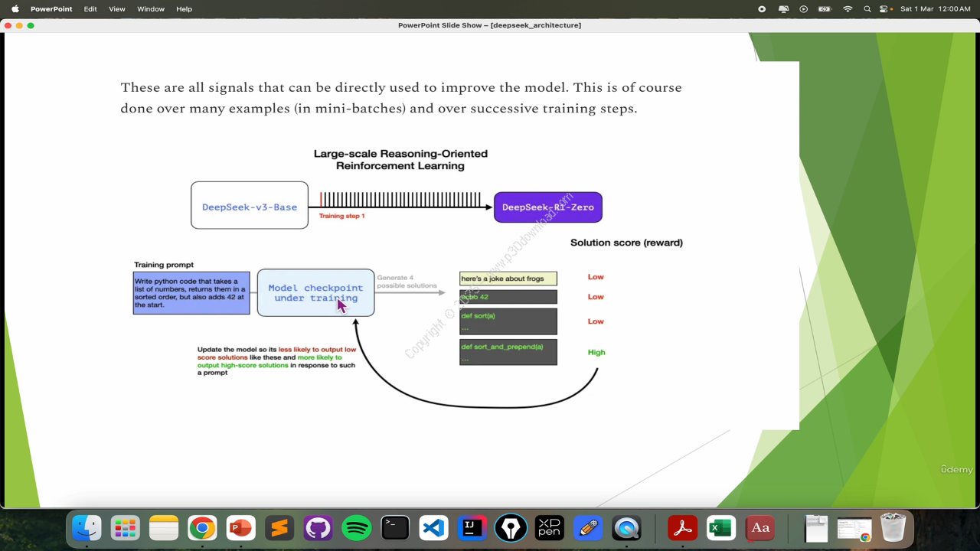Open QuickTime Player from the dock

point(626,527)
